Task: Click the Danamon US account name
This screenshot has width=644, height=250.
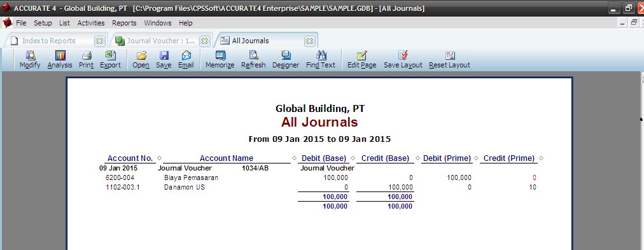Action: click(x=184, y=187)
